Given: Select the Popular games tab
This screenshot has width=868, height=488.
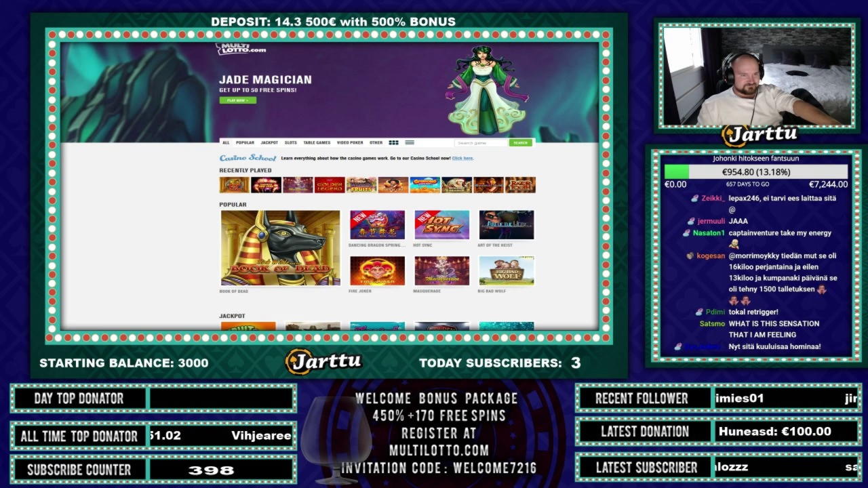Looking at the screenshot, I should 245,143.
